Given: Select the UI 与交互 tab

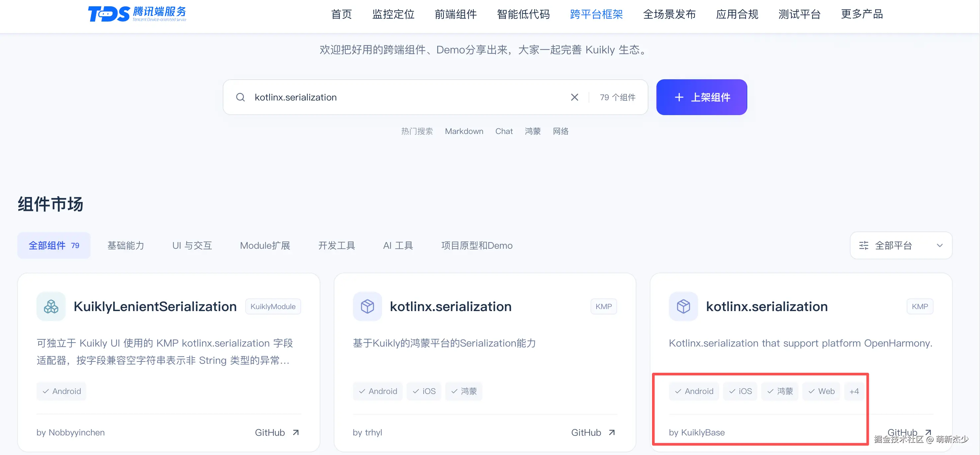Looking at the screenshot, I should [192, 245].
